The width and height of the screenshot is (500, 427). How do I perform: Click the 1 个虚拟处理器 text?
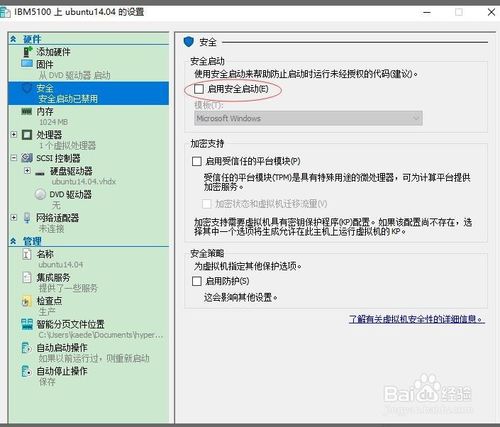[67, 145]
